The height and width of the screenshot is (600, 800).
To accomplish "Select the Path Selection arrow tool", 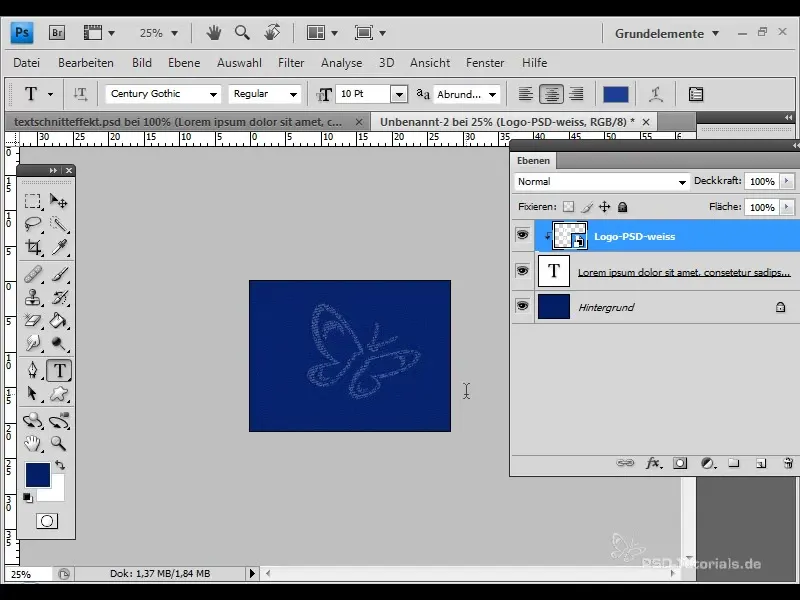I will [x=33, y=393].
